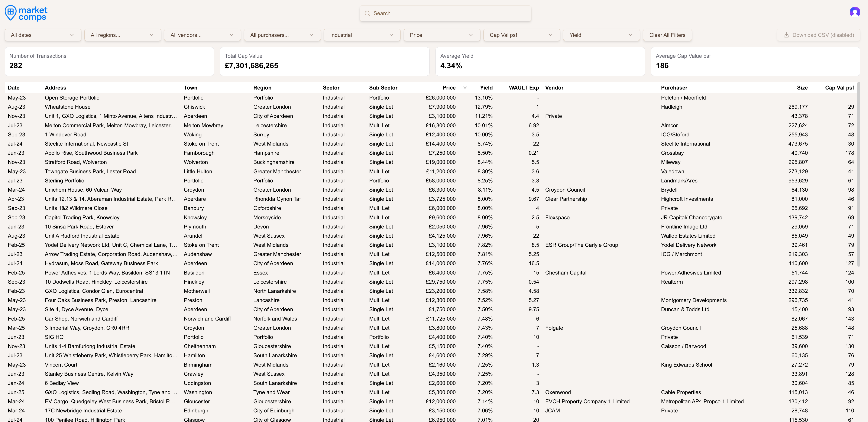Click the All dates dropdown chevron
868x422 pixels.
click(x=71, y=35)
